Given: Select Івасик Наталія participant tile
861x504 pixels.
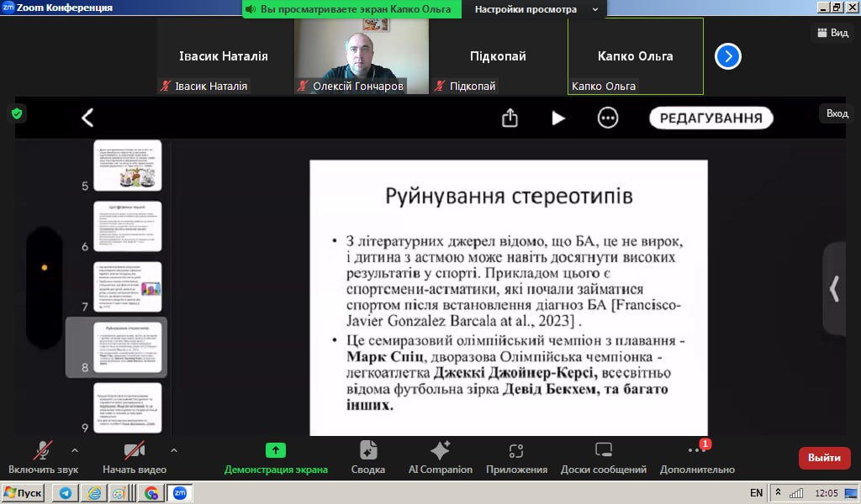Looking at the screenshot, I should pos(224,56).
